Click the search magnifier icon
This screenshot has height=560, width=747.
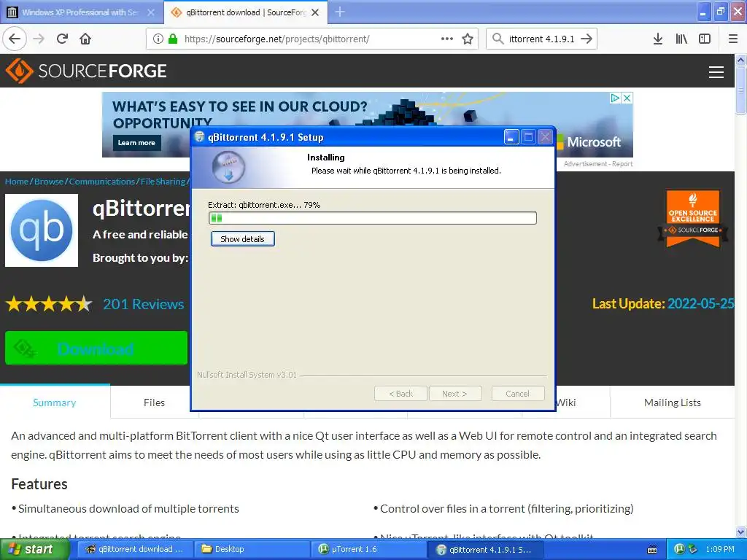point(498,39)
